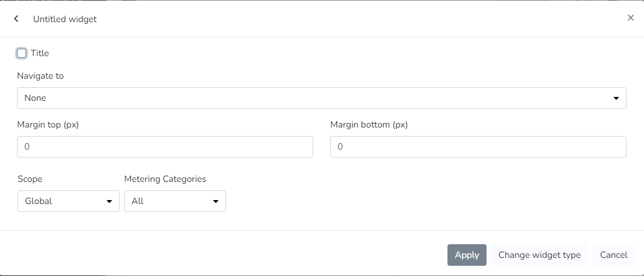This screenshot has height=276, width=644.
Task: Click the Metering Categories label
Action: click(x=165, y=179)
